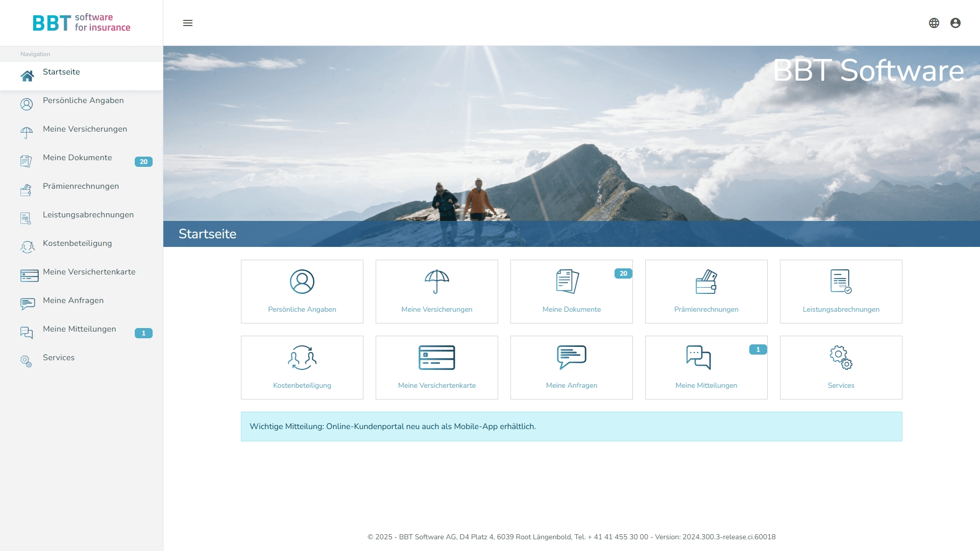
Task: Click the Leistungsabrechnungen sidebar icon
Action: click(26, 219)
